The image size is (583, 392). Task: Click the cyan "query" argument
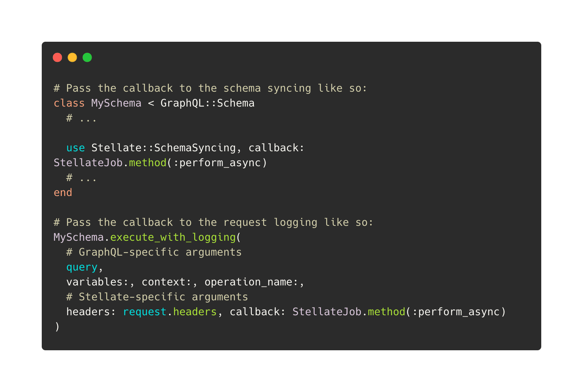pyautogui.click(x=82, y=267)
